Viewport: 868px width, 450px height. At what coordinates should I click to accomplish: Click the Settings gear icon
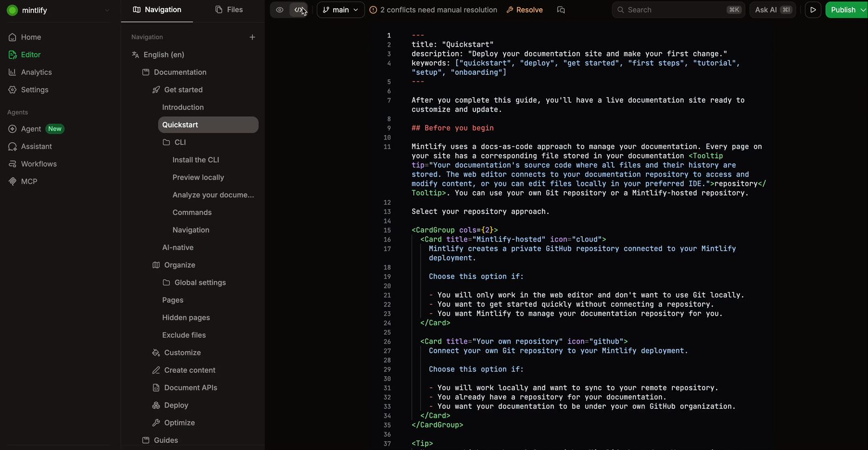(12, 90)
